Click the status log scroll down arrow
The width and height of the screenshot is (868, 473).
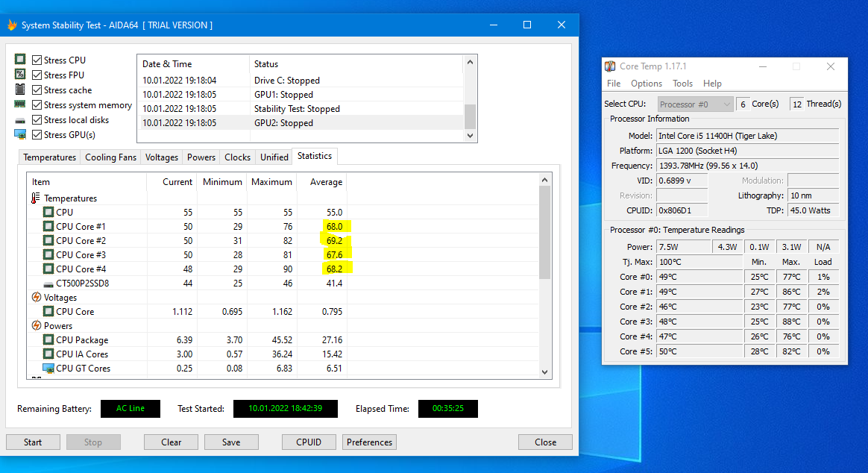point(470,136)
